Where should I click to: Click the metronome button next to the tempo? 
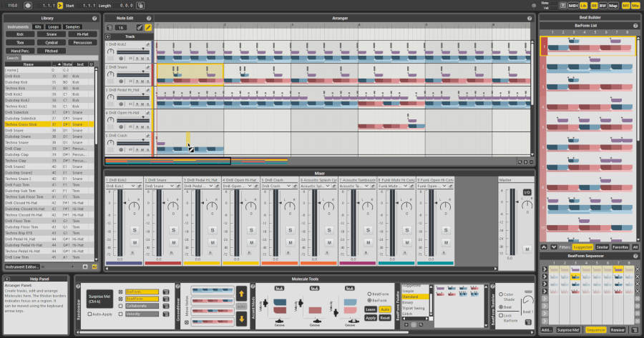pyautogui.click(x=27, y=6)
